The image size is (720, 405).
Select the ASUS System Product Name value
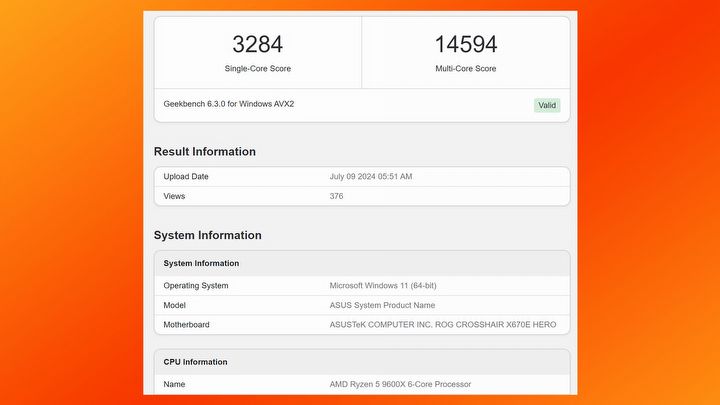(382, 305)
